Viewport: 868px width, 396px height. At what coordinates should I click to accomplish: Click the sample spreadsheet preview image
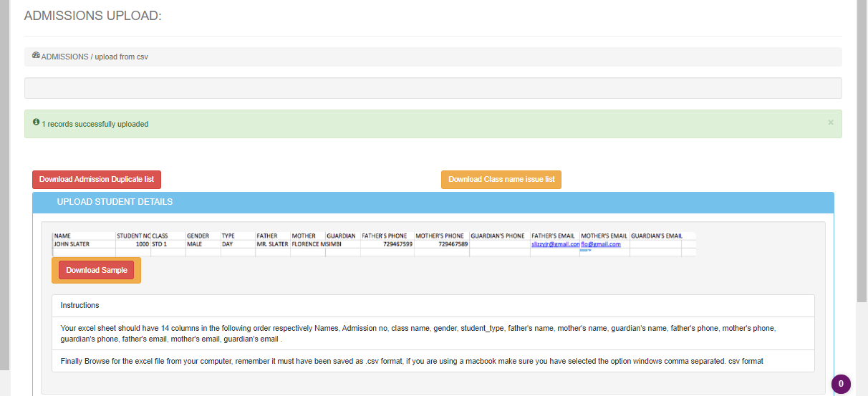click(372, 243)
